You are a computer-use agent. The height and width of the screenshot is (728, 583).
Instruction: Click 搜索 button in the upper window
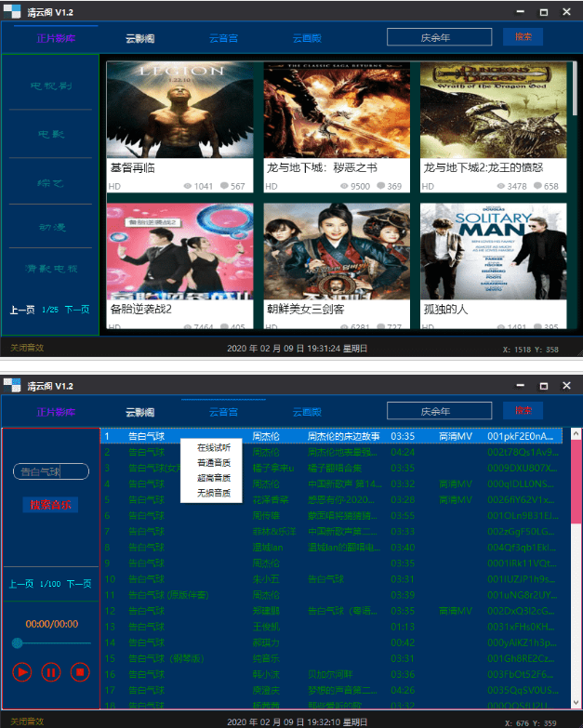[x=523, y=36]
